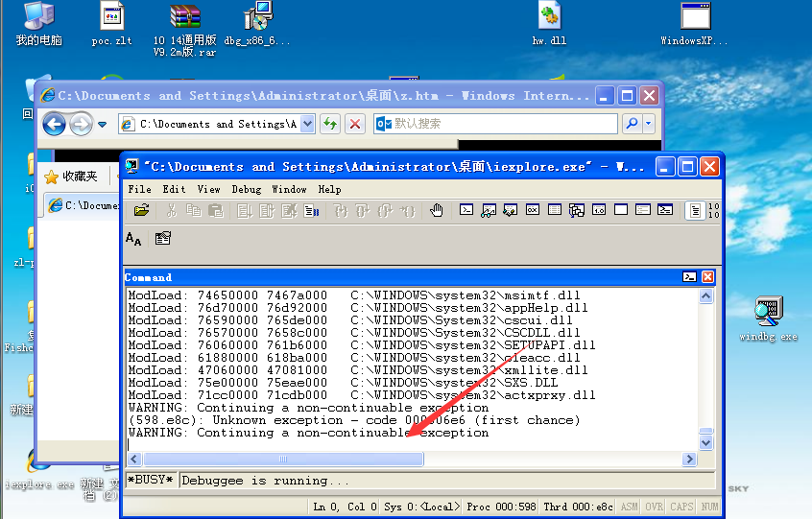Open the Registers window toolbar icon
This screenshot has width=812, height=519.
[533, 209]
